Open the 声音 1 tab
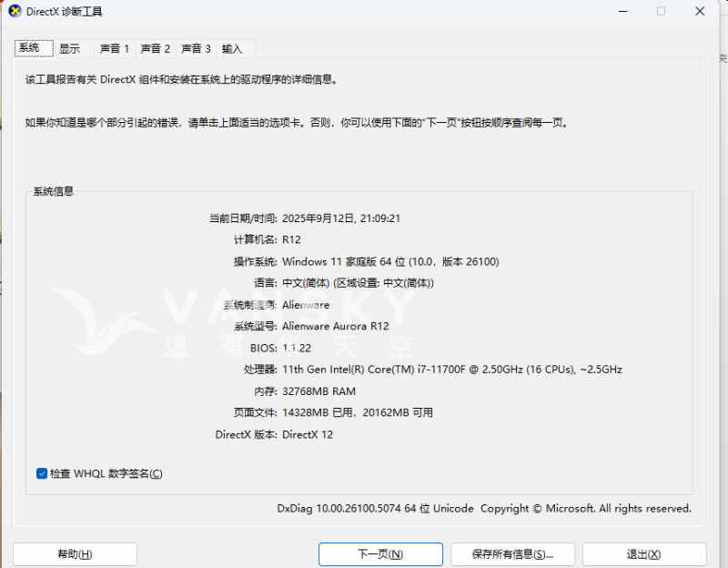This screenshot has height=568, width=728. (114, 48)
